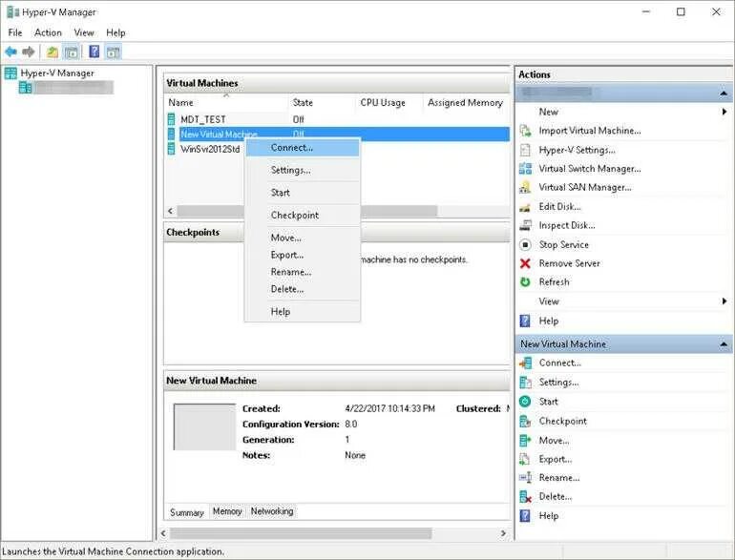Image resolution: width=735 pixels, height=560 pixels.
Task: Choose Checkpoint in the context menu
Action: [303, 215]
